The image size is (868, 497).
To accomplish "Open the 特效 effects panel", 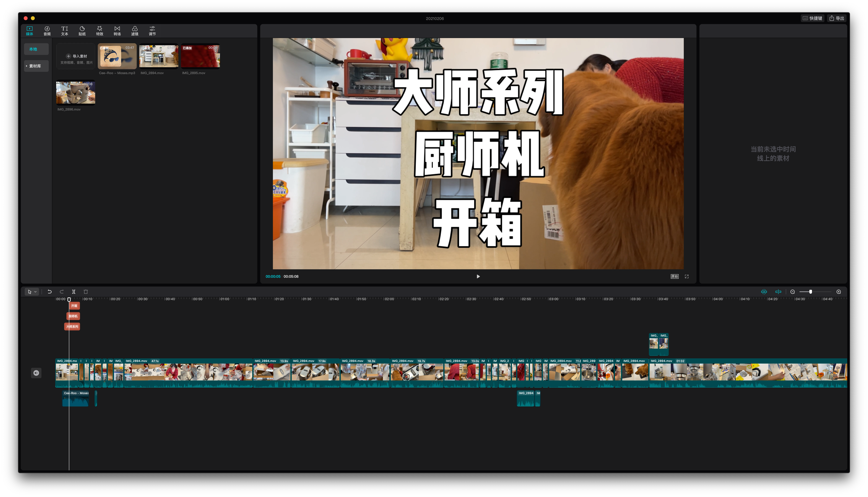I will [99, 31].
